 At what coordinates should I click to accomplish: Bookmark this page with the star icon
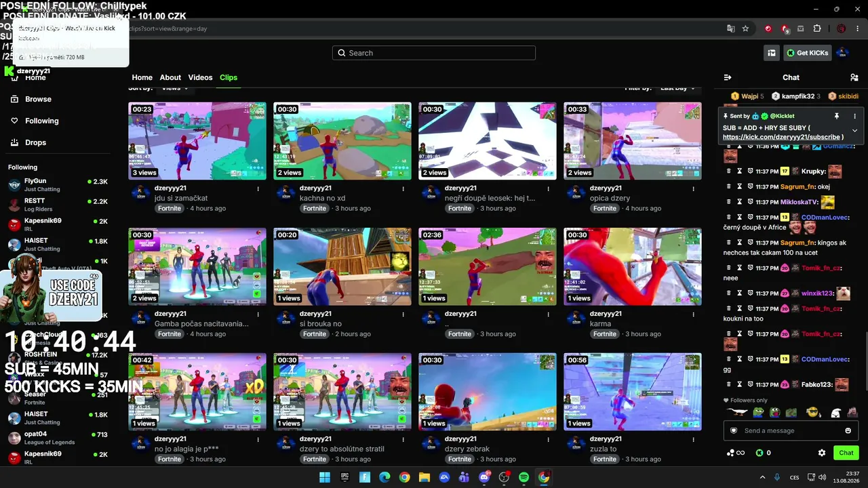tap(745, 28)
